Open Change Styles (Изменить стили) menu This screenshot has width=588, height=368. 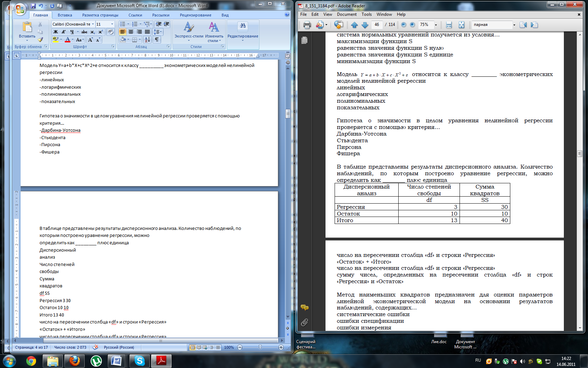(214, 32)
